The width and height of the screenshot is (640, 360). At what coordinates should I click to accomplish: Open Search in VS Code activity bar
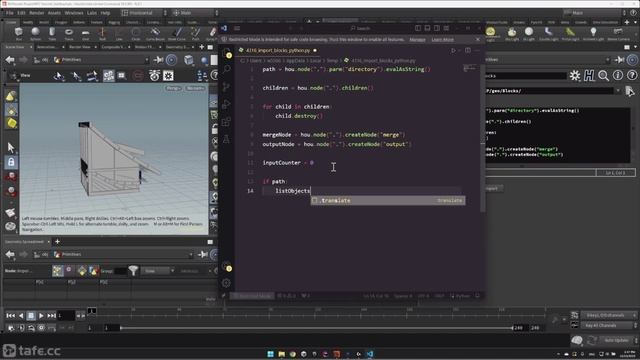pos(227,69)
